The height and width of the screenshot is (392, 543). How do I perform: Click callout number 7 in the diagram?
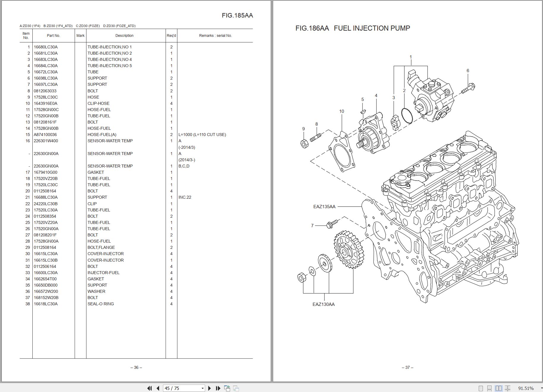[312, 226]
